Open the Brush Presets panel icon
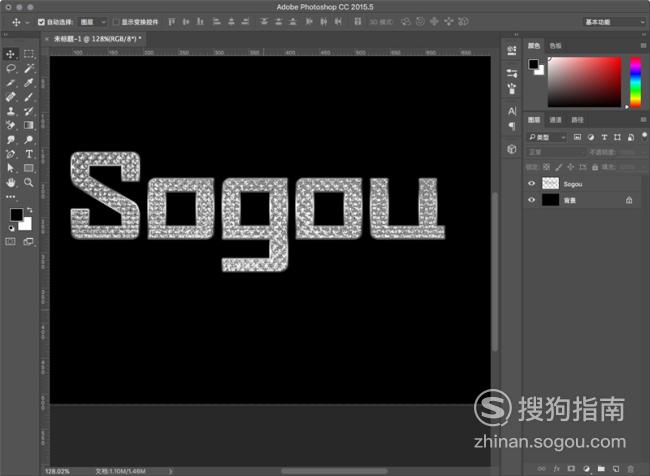The image size is (650, 476). pos(512,73)
